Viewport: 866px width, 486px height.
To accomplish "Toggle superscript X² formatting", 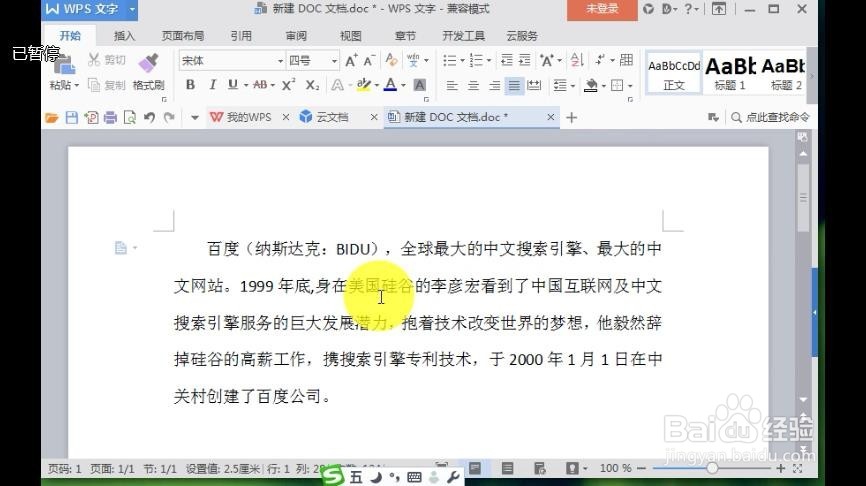I will (x=288, y=85).
